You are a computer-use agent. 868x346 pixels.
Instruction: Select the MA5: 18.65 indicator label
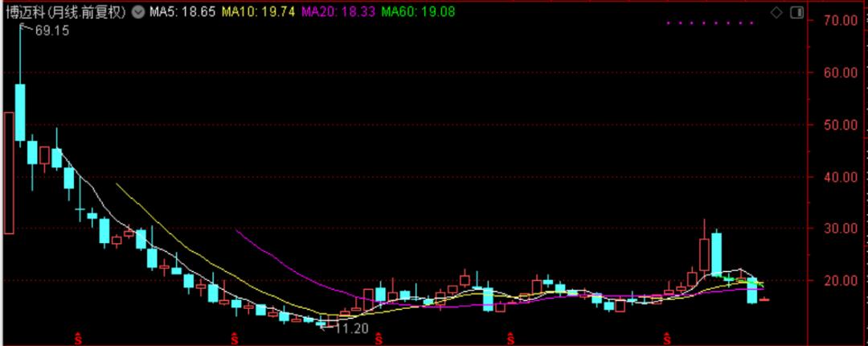tap(182, 11)
